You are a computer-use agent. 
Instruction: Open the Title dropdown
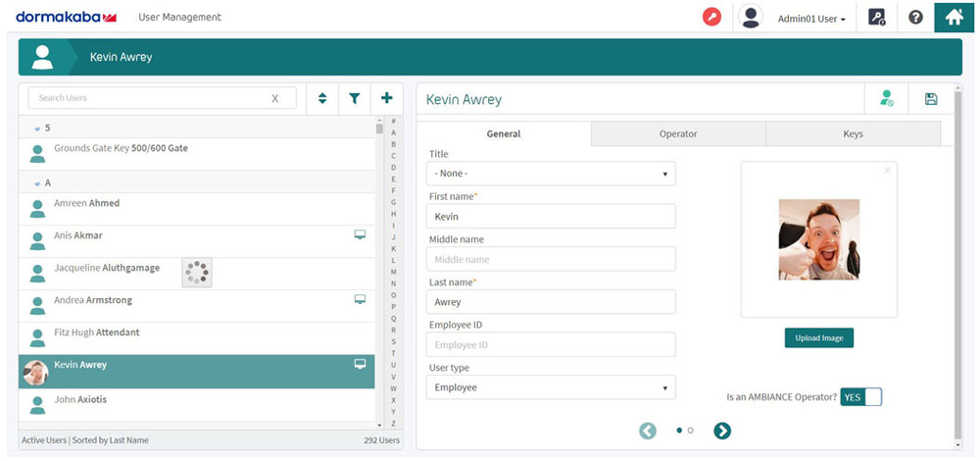click(x=551, y=174)
